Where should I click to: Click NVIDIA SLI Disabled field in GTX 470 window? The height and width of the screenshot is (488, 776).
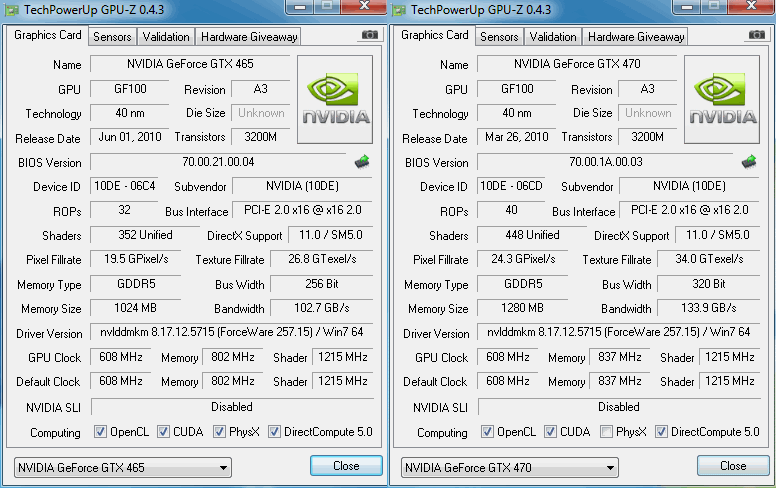[619, 407]
